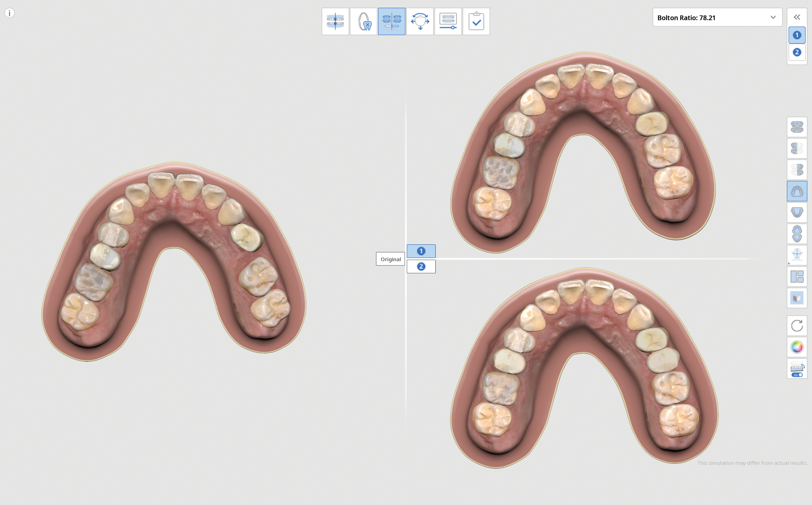Select the occlusion midline setup tool
The image size is (812, 505).
point(335,21)
